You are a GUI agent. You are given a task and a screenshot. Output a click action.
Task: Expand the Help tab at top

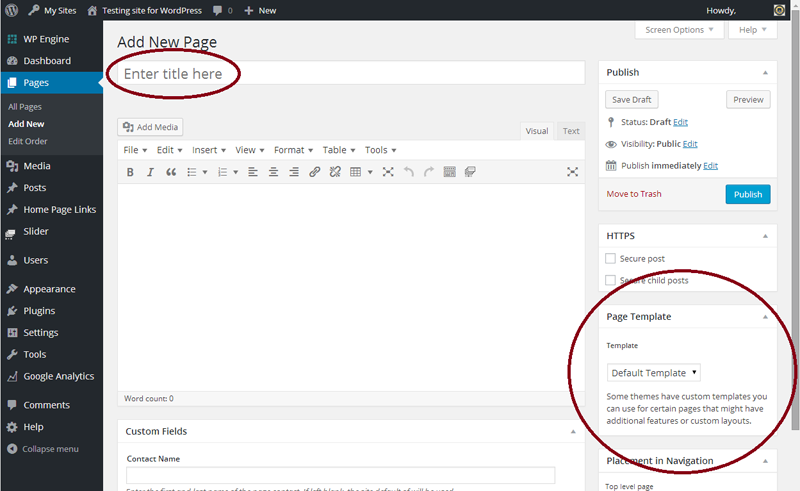click(x=753, y=30)
